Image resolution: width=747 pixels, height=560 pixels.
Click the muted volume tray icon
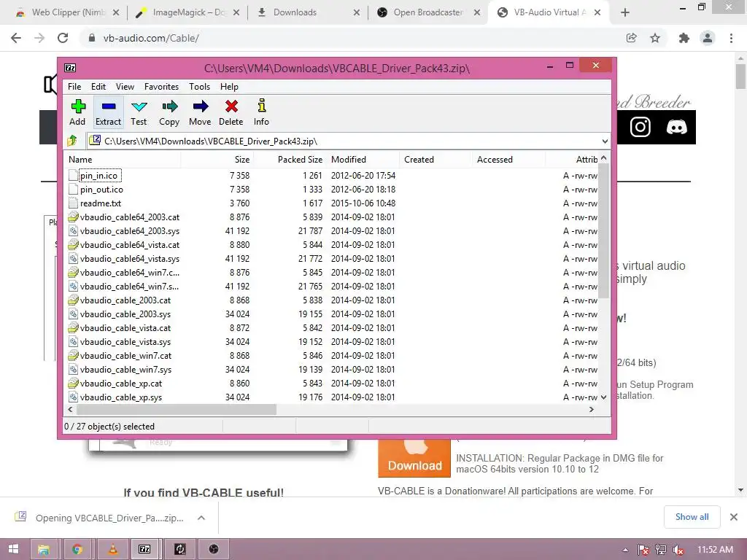tap(678, 550)
